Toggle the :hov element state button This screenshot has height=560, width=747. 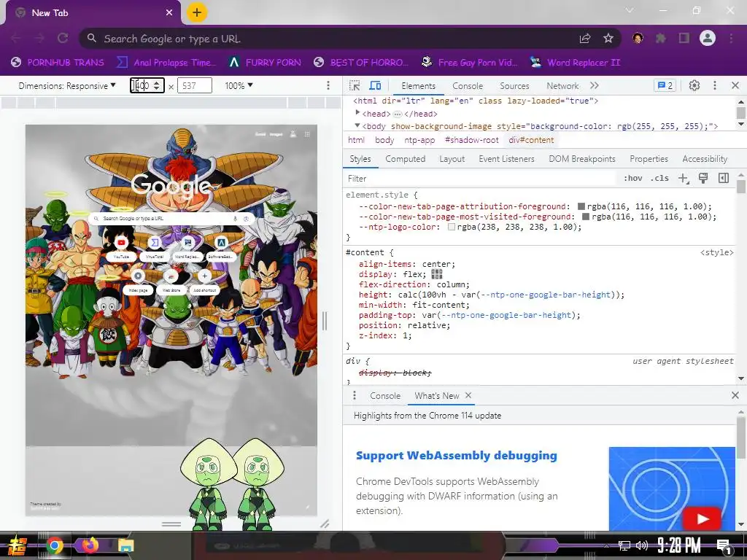632,178
